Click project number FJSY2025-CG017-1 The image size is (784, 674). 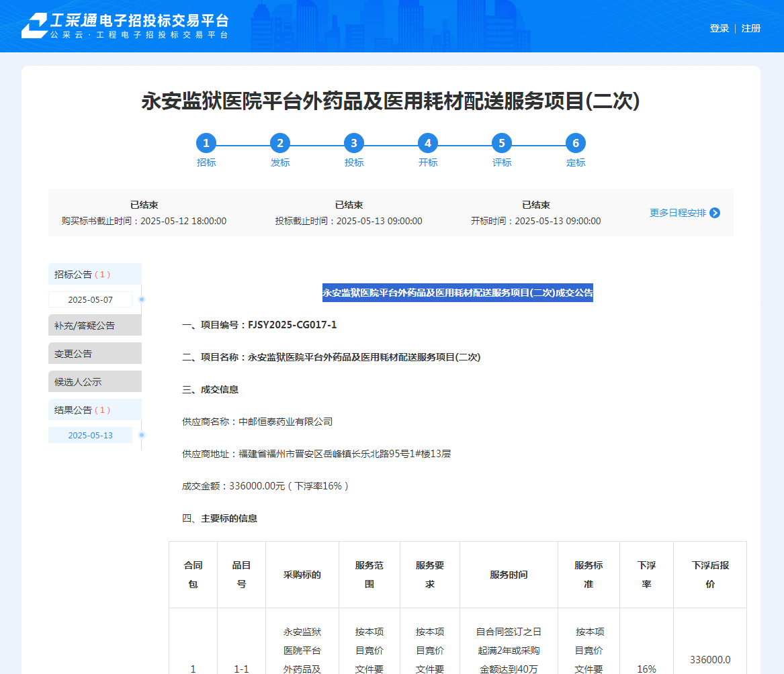click(292, 325)
